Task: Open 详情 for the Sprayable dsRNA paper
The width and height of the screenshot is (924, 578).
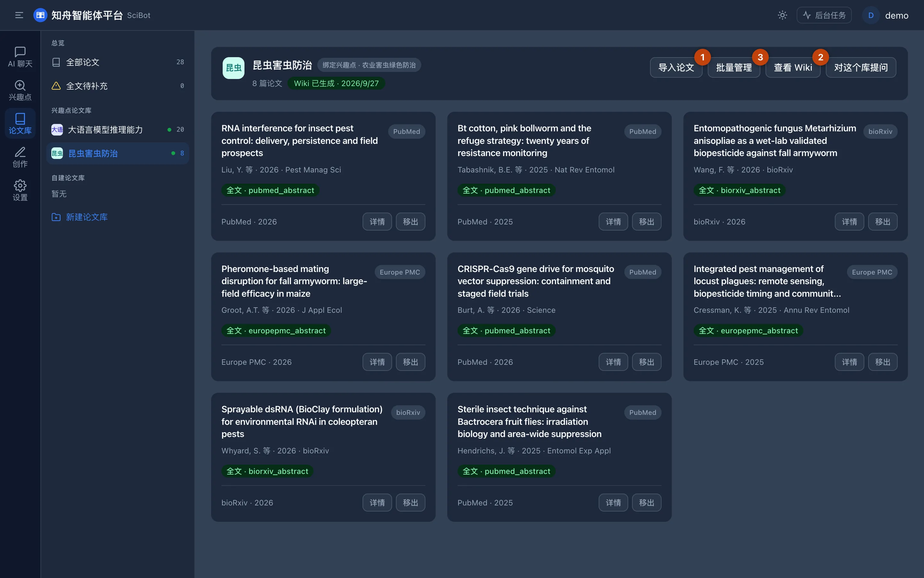Action: pos(377,503)
